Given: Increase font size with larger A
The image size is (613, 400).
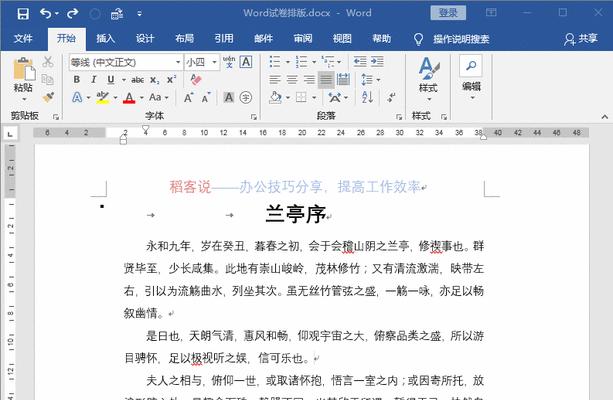Looking at the screenshot, I should (x=188, y=97).
